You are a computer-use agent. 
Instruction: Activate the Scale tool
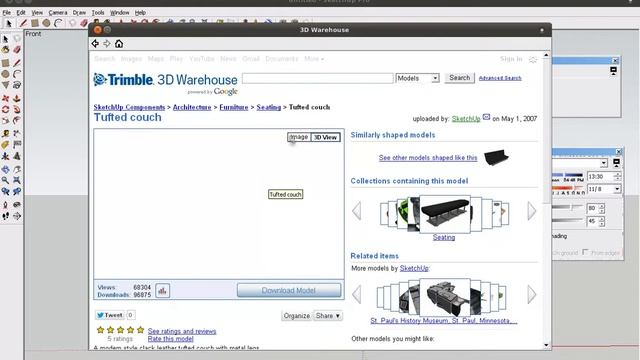click(5, 120)
